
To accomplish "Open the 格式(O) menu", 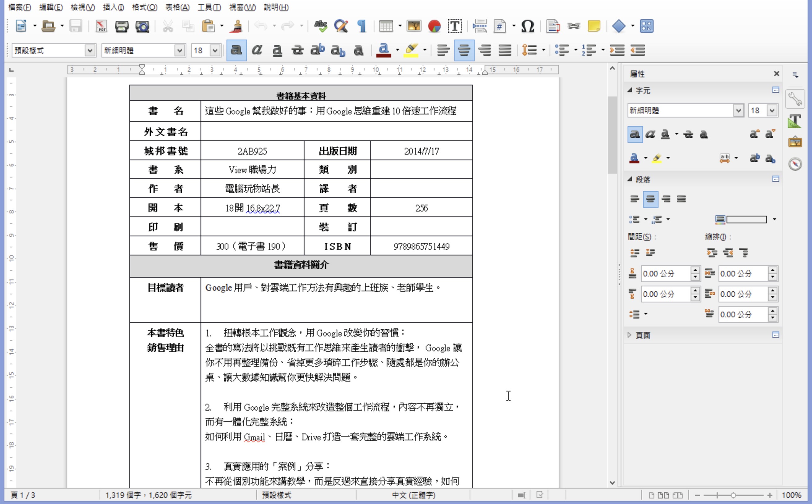I will [144, 7].
